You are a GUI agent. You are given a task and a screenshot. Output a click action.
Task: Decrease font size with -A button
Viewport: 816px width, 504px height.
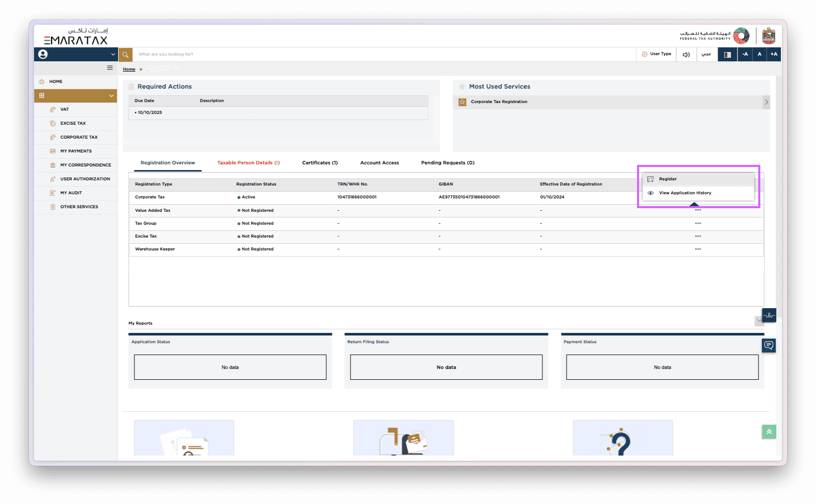(745, 54)
